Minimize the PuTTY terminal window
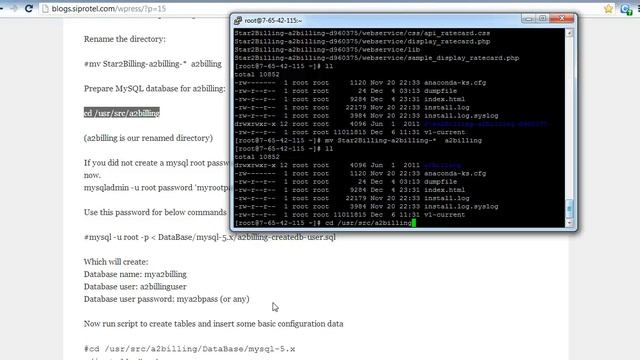Screen dimensions: 640x360 pos(528,18)
